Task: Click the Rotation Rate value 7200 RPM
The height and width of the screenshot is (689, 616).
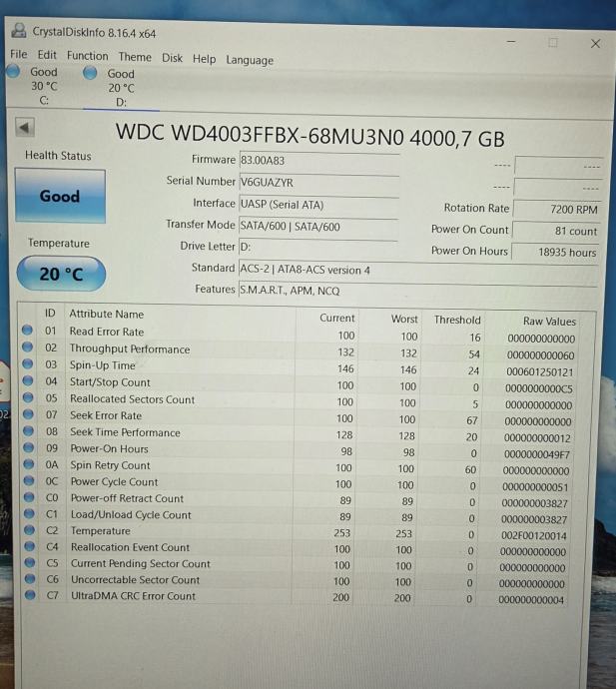Action: (x=557, y=209)
